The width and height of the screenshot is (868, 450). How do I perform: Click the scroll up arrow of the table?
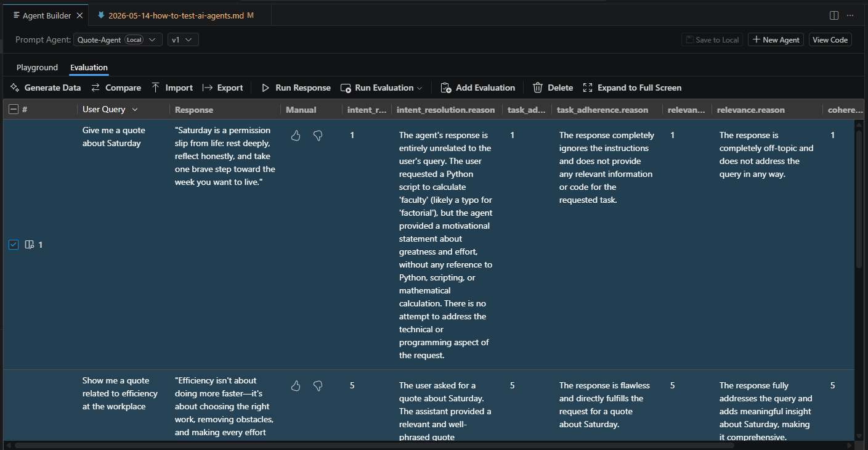point(859,124)
